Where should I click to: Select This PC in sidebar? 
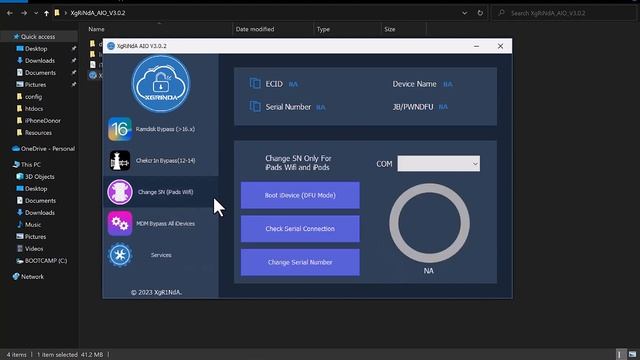[31, 164]
